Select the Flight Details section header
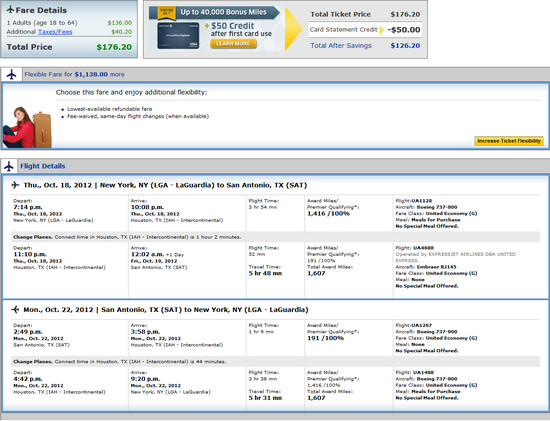The height and width of the screenshot is (421, 550). click(42, 166)
